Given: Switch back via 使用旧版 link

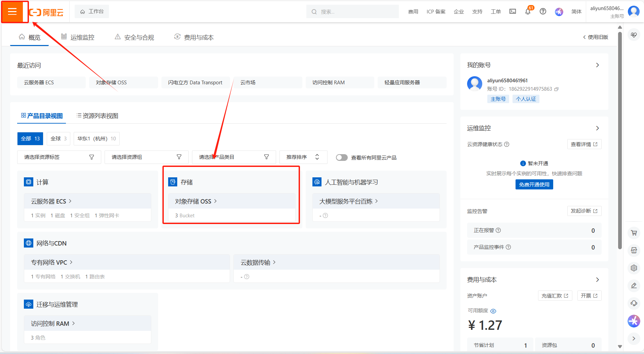Looking at the screenshot, I should [x=596, y=37].
